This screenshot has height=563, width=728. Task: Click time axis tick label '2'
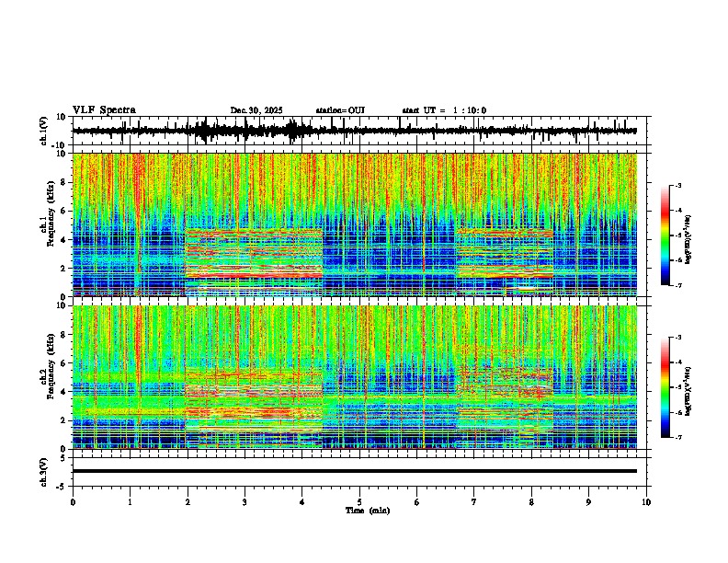tap(188, 502)
